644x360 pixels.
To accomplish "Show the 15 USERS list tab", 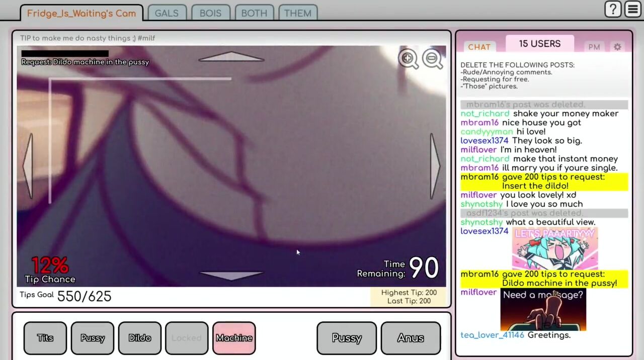I will [x=539, y=44].
